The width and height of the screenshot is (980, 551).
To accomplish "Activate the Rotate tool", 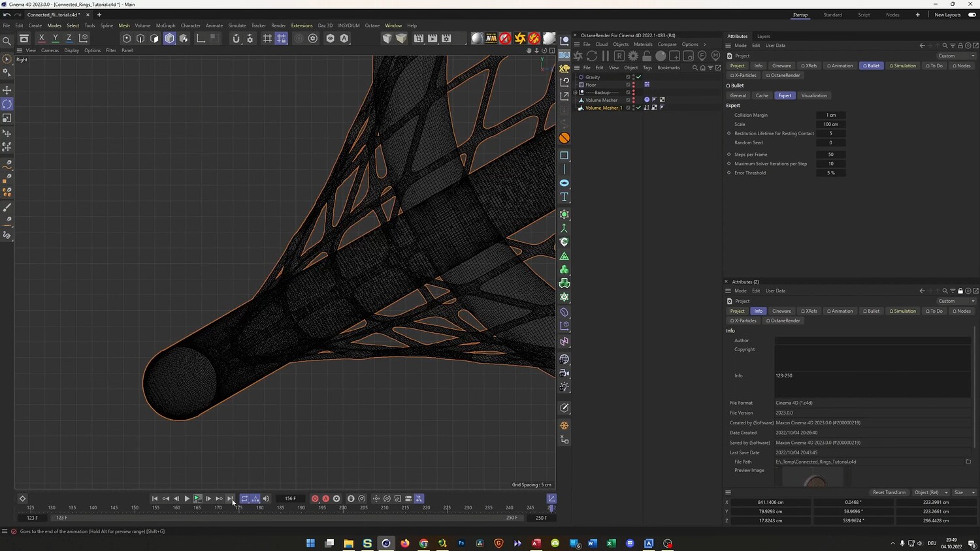I will click(7, 104).
